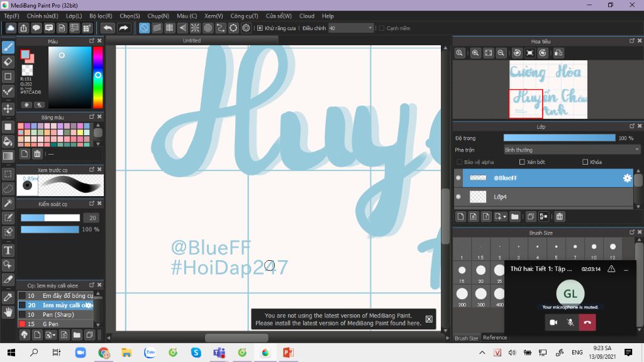
Task: Enable curve snap guide
Action: pyautogui.click(x=221, y=28)
